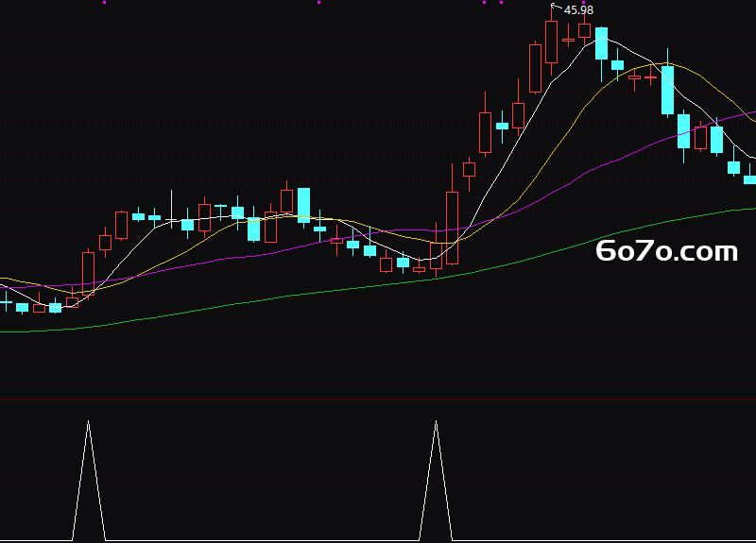Click the 45.98 peak price label
756x543 pixels.
578,10
